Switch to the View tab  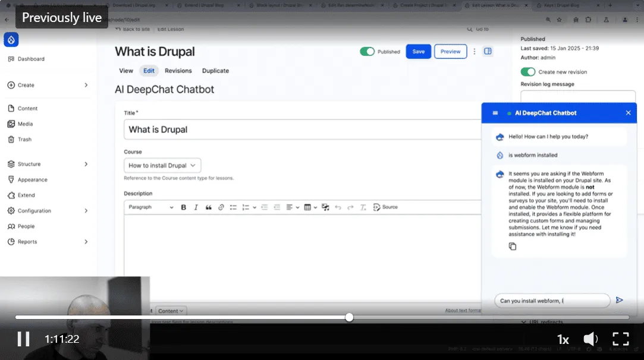click(126, 71)
